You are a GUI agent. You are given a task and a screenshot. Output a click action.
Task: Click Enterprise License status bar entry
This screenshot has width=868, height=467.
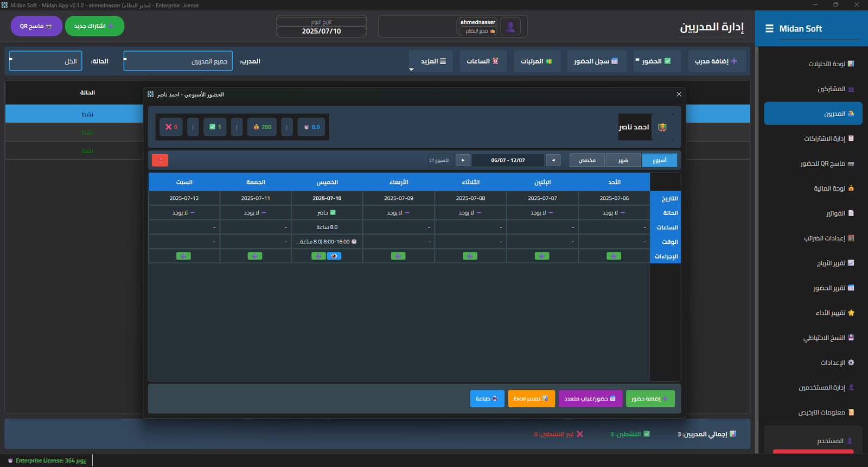point(47,460)
